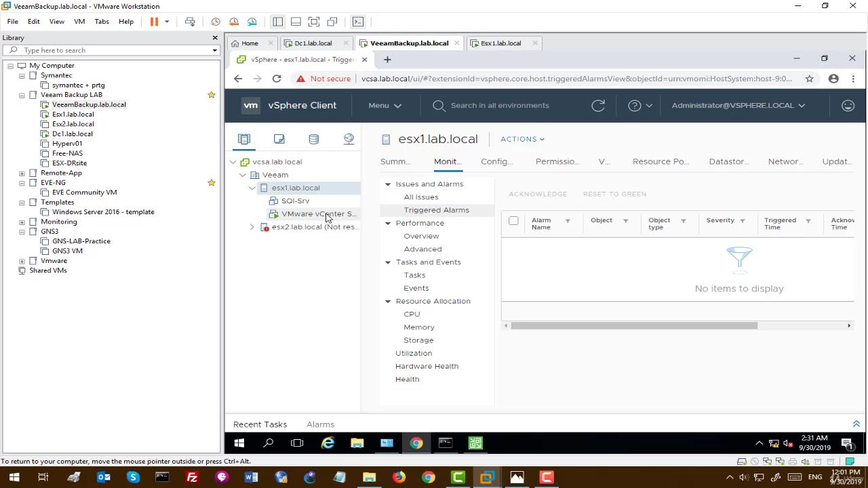Open the Datastores tab
This screenshot has width=868, height=488.
(x=729, y=161)
